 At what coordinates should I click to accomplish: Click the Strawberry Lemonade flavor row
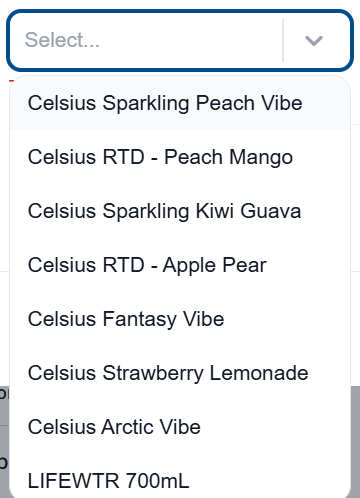coord(180,373)
